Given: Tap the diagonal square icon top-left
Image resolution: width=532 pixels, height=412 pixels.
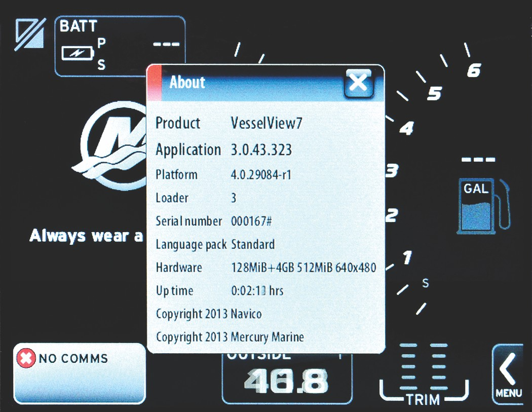Looking at the screenshot, I should pos(30,34).
